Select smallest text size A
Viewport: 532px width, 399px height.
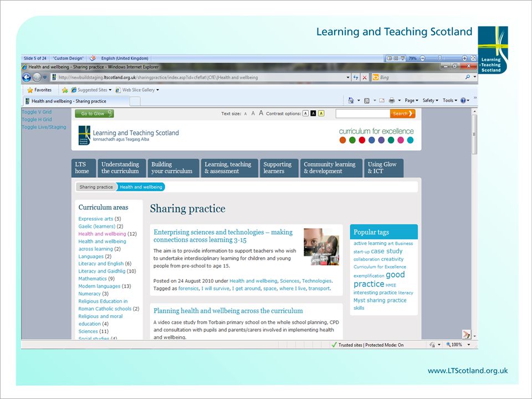click(245, 114)
